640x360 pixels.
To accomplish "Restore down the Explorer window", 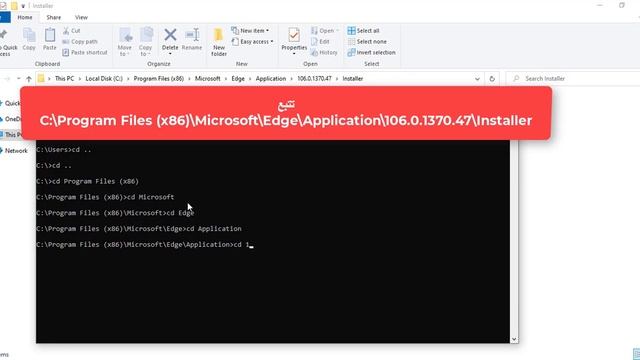I will click(622, 5).
